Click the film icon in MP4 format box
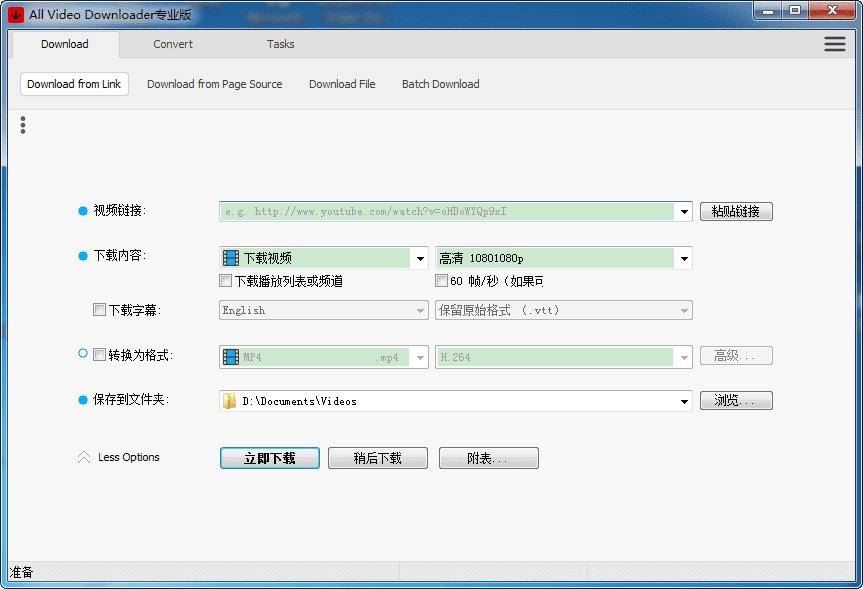 tap(231, 357)
